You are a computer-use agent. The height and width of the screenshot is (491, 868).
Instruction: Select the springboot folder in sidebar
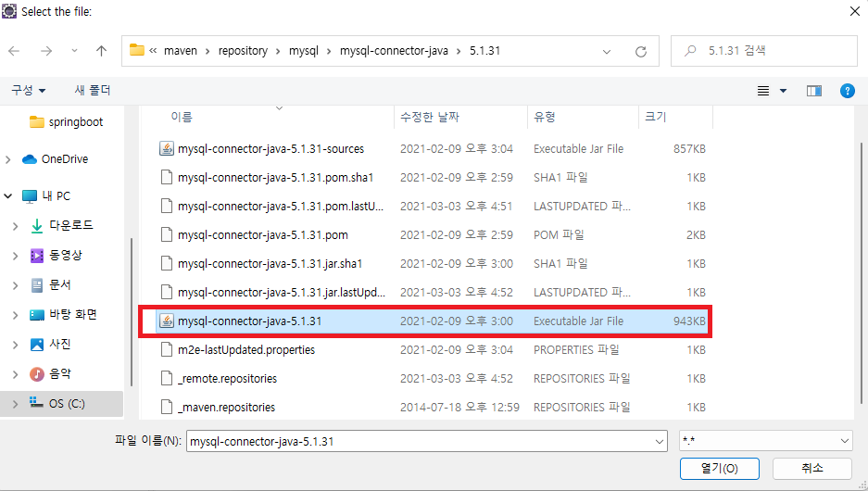pos(67,121)
